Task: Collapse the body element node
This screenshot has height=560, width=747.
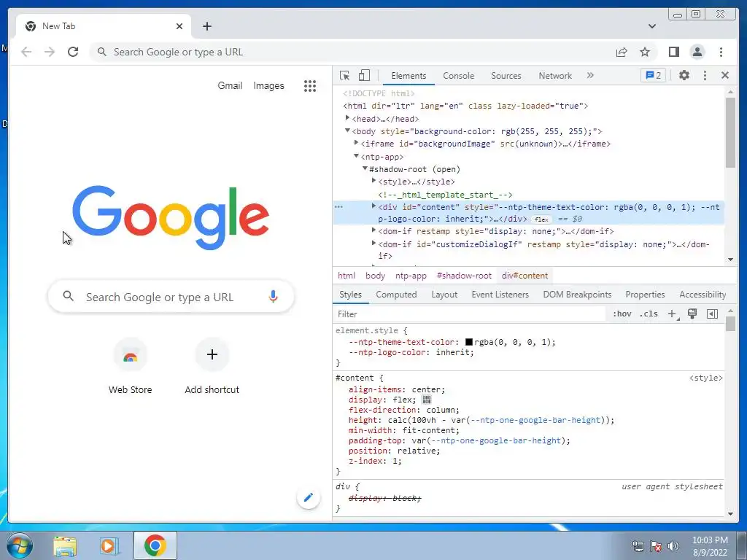Action: coord(347,131)
